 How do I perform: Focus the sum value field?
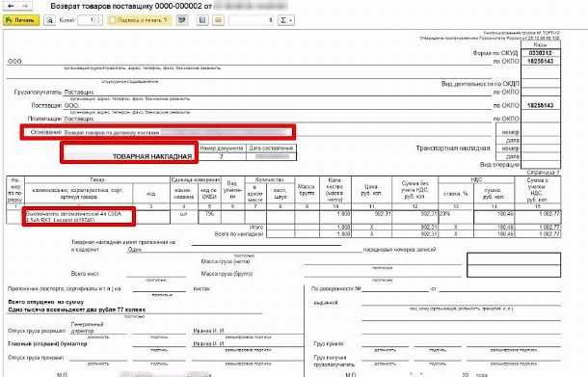pyautogui.click(x=252, y=20)
